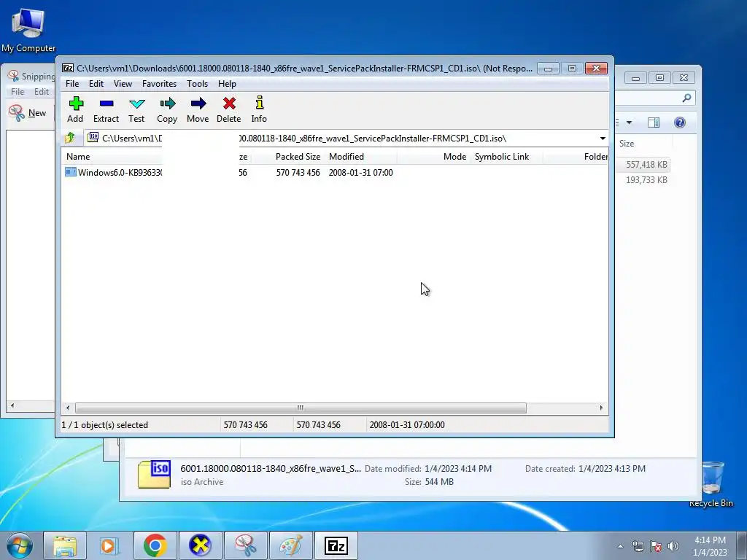The width and height of the screenshot is (747, 560).
Task: Toggle the Explorer preview pane icon
Action: (x=654, y=122)
